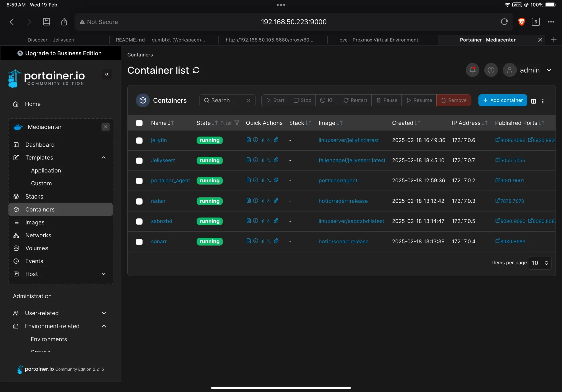The height and width of the screenshot is (392, 562).
Task: Click the Add container button
Action: [x=502, y=100]
